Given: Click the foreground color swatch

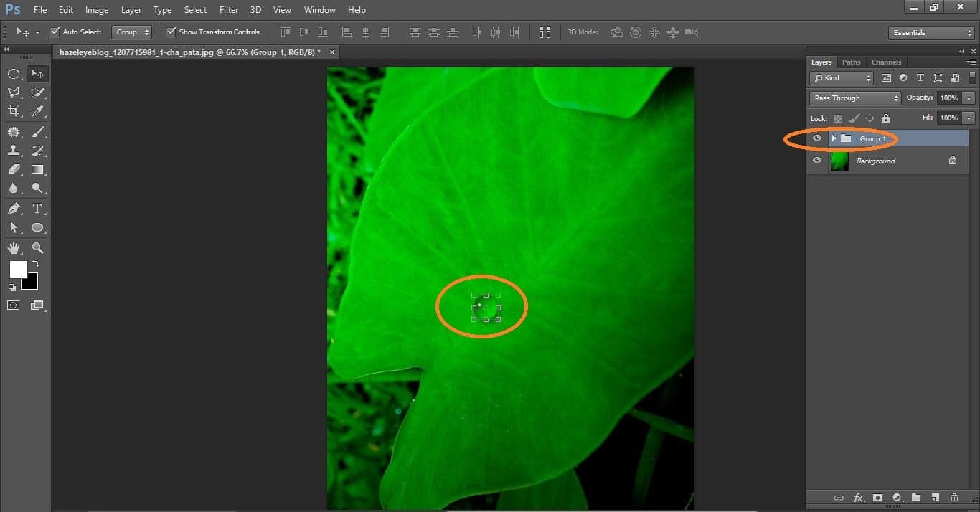Looking at the screenshot, I should 18,270.
